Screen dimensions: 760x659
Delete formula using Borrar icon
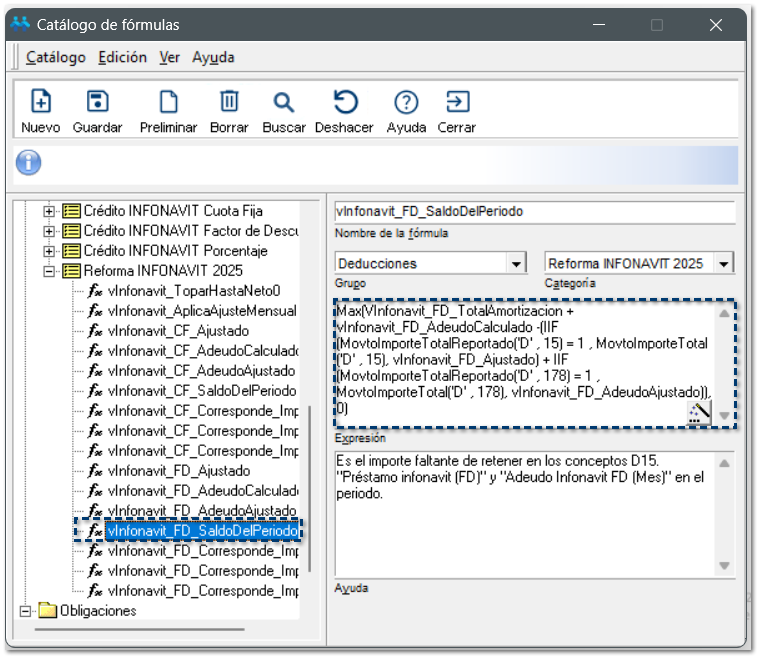(229, 102)
